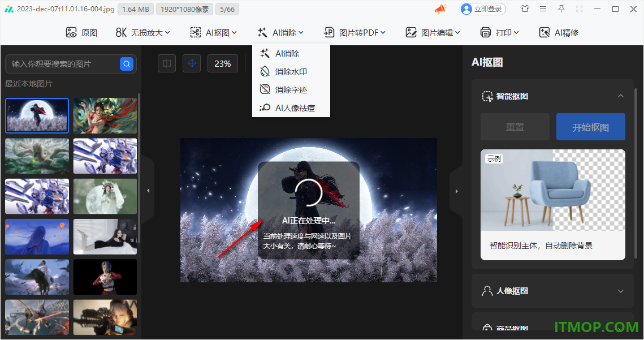Expand the 人像抠图 section
Screen dimensions: 644x340
point(621,291)
